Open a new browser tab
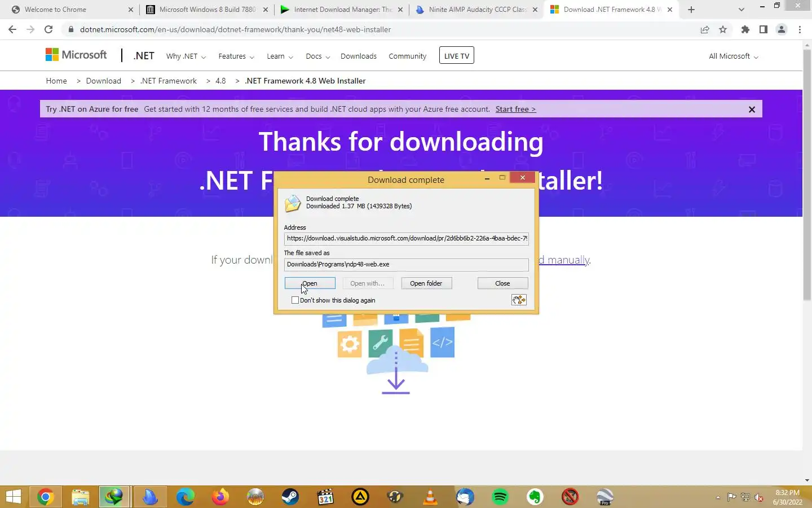This screenshot has height=508, width=812. 691,10
